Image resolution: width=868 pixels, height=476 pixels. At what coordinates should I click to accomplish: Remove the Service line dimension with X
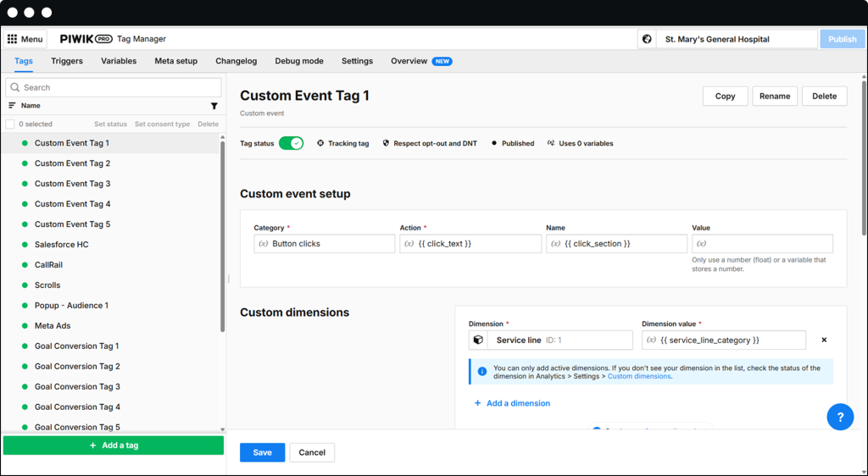point(824,340)
